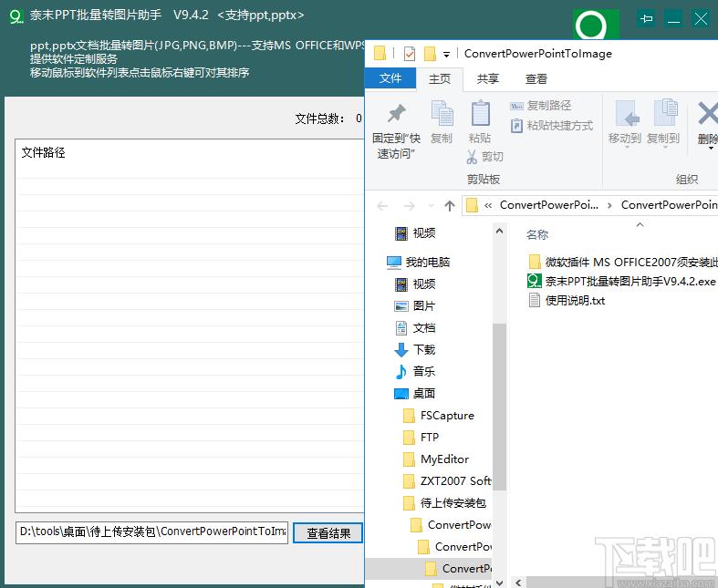
Task: Click the navigation pane vertical scrollbar thumb
Action: click(x=500, y=407)
